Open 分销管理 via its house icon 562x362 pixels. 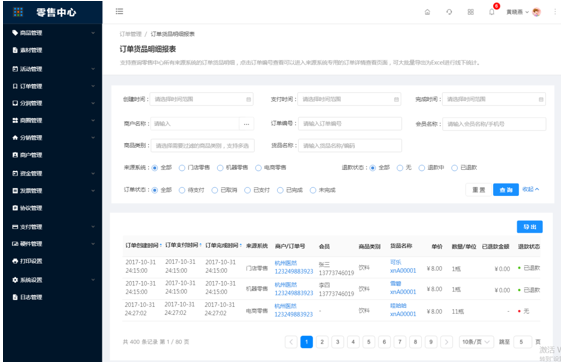coord(15,138)
